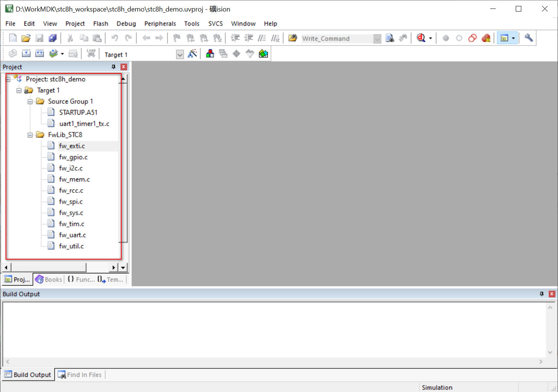The height and width of the screenshot is (392, 558).
Task: Rebuild all target files
Action: pos(39,53)
